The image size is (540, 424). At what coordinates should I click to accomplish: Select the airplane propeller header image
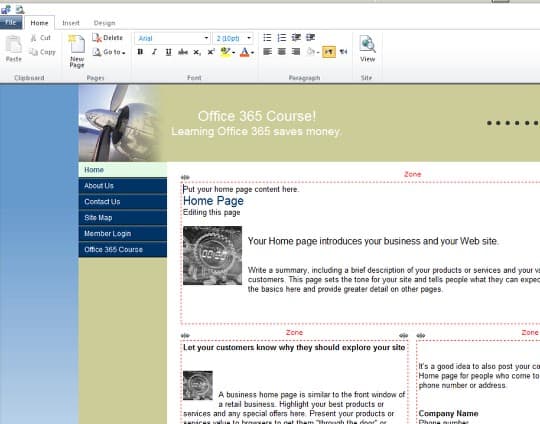click(119, 123)
